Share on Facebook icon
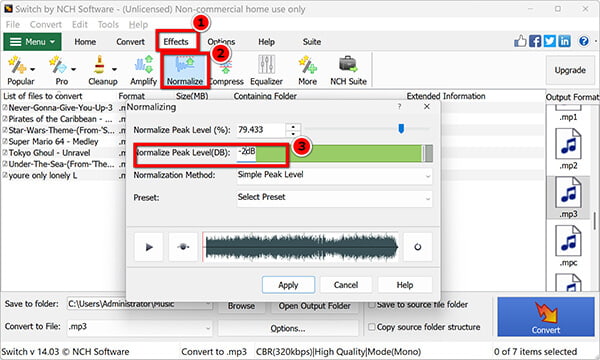This screenshot has width=600, height=360. tap(535, 41)
